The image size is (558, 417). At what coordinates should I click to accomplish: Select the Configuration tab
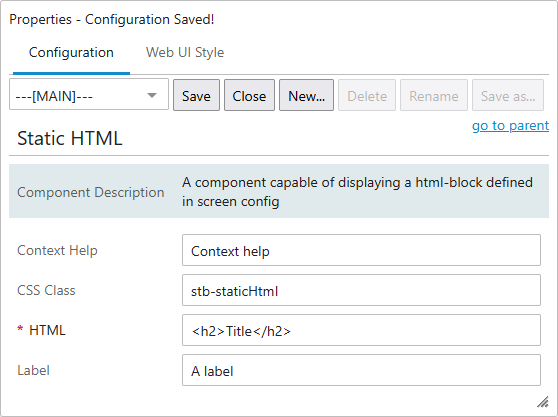71,52
